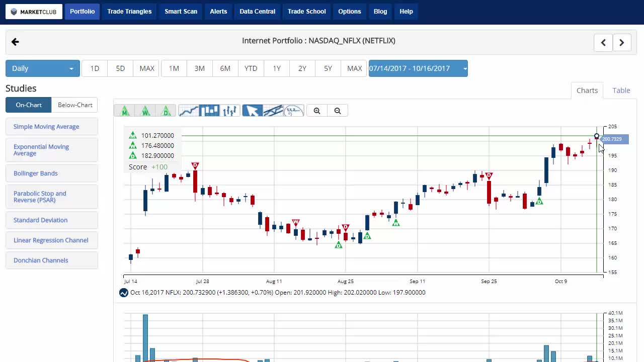Set the chart range to YTD
Viewport: 644px width, 362px height.
(251, 68)
